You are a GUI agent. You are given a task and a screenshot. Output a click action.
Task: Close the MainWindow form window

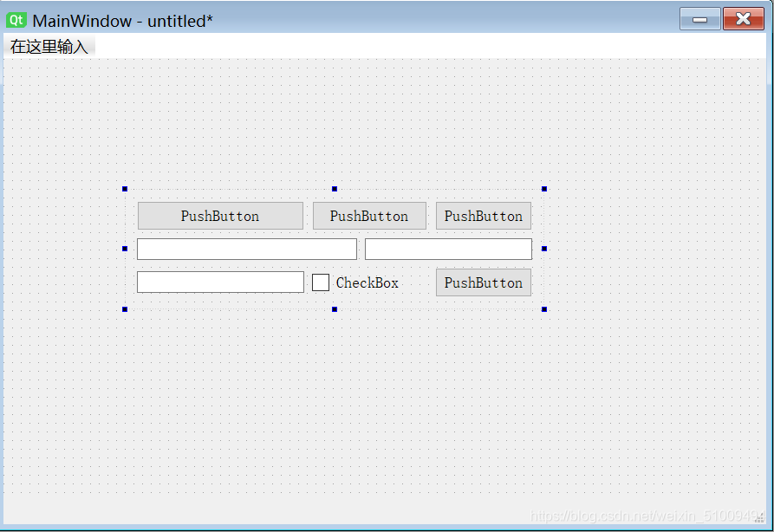pos(744,19)
